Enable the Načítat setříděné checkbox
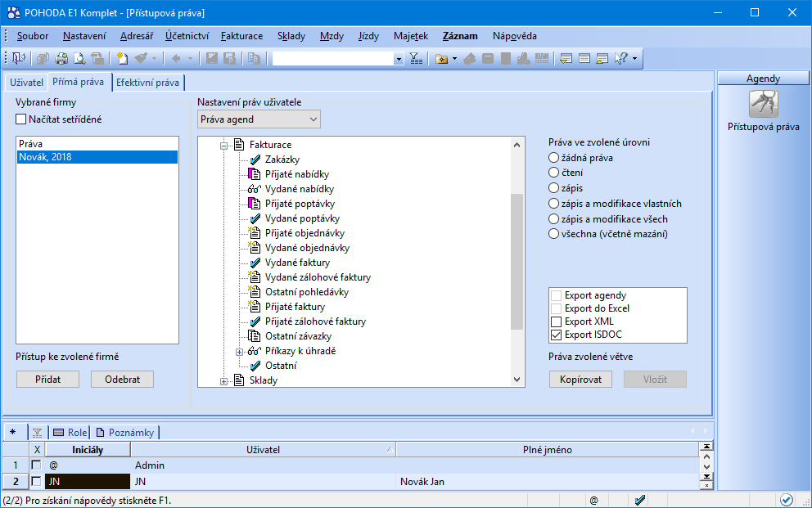The height and width of the screenshot is (508, 812). pyautogui.click(x=20, y=119)
